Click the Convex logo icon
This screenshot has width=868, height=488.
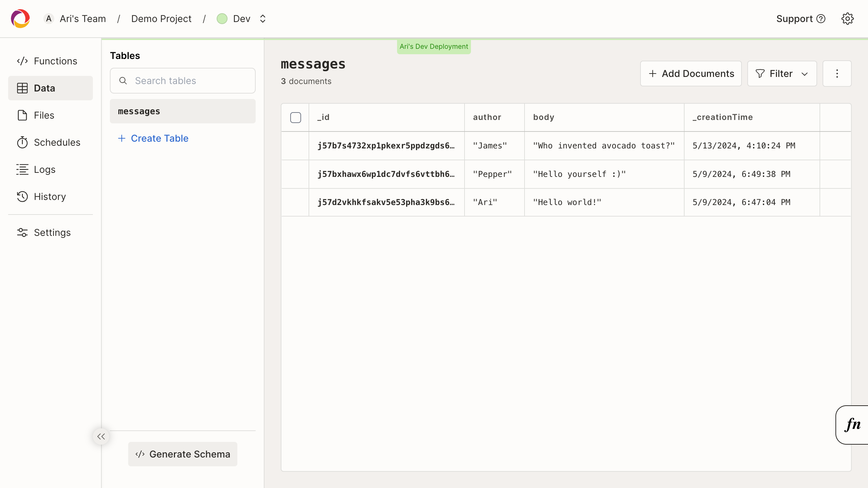click(x=20, y=19)
